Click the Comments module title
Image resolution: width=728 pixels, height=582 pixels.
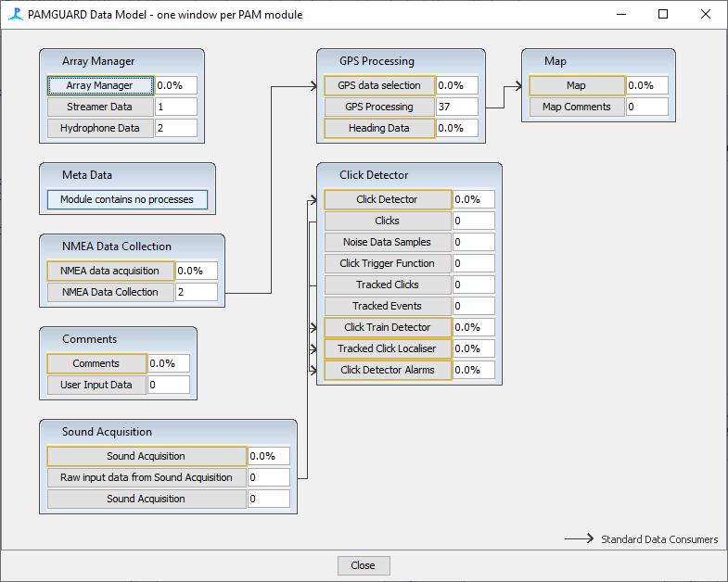point(90,339)
